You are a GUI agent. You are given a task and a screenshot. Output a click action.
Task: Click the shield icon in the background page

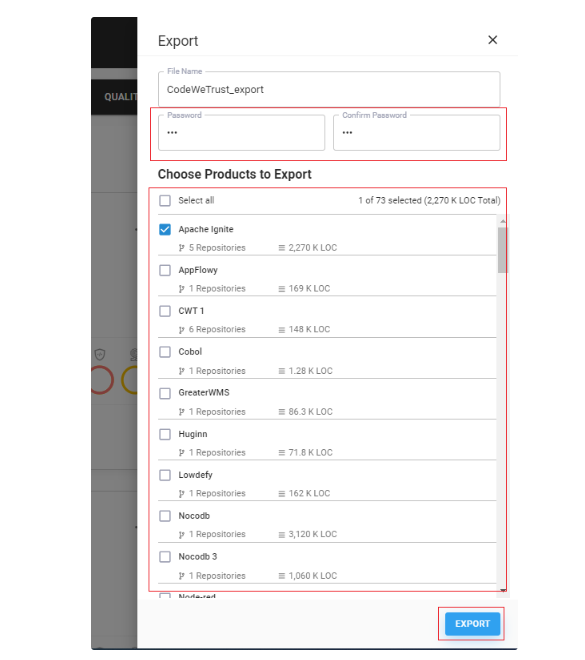(x=100, y=354)
